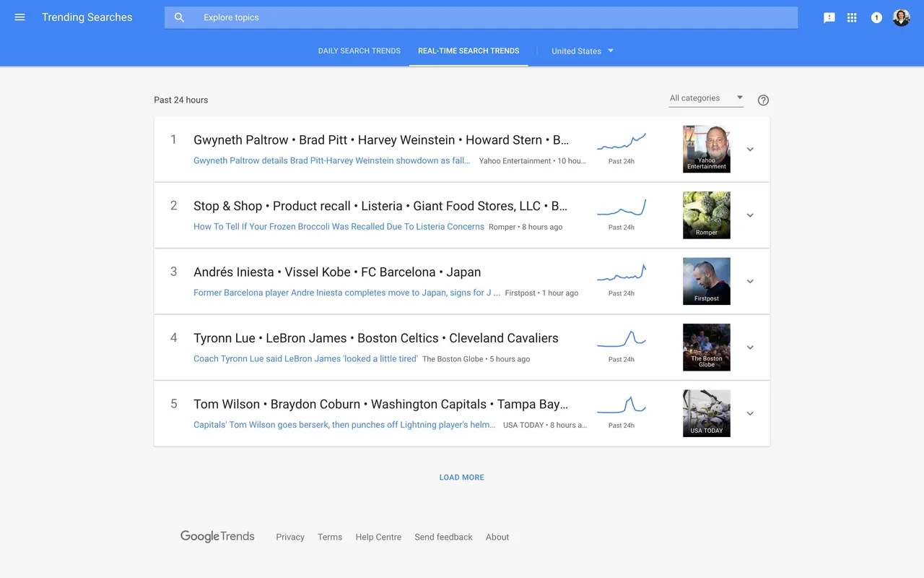Viewport: 924px width, 578px height.
Task: Click the Google Trends footer logo
Action: [x=217, y=536]
